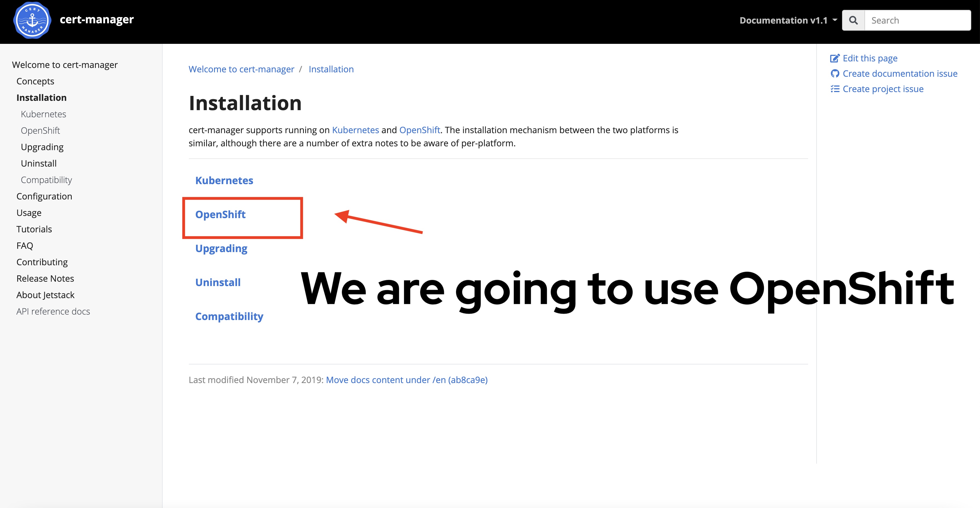Select Installation in the sidebar

[41, 98]
